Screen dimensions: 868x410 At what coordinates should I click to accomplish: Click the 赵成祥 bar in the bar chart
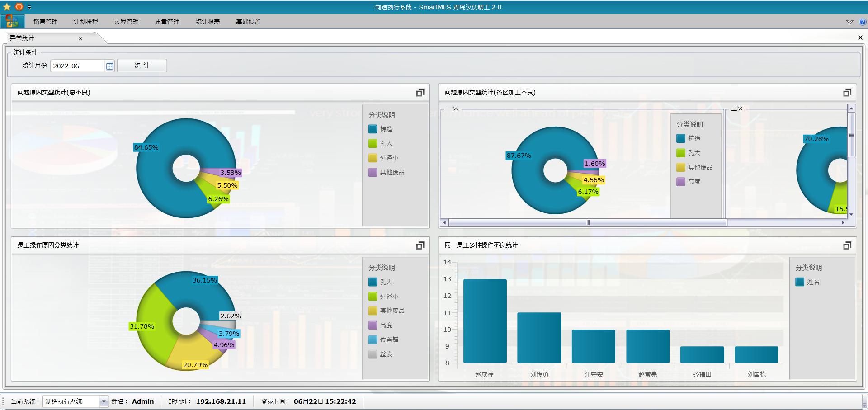tap(485, 321)
